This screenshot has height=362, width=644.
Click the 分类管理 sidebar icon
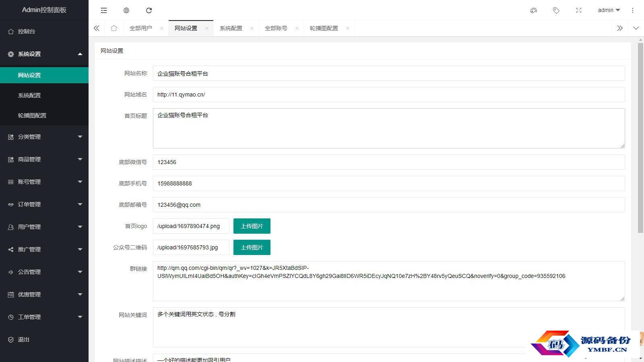(x=11, y=137)
